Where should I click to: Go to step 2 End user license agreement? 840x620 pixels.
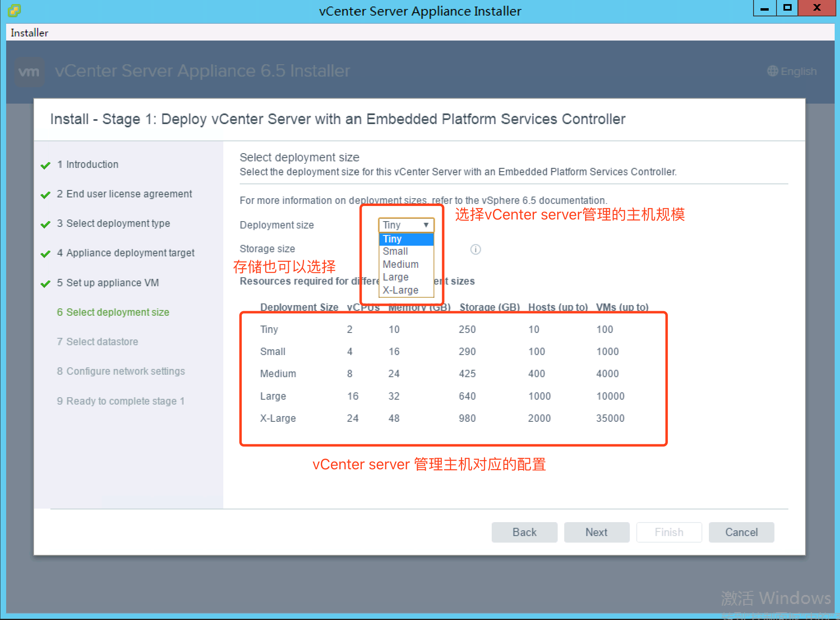click(124, 194)
